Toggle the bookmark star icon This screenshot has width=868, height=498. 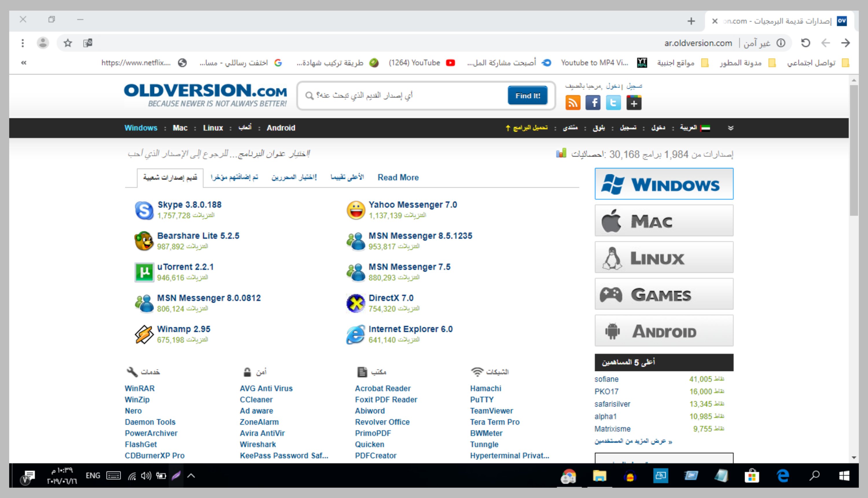(x=68, y=43)
